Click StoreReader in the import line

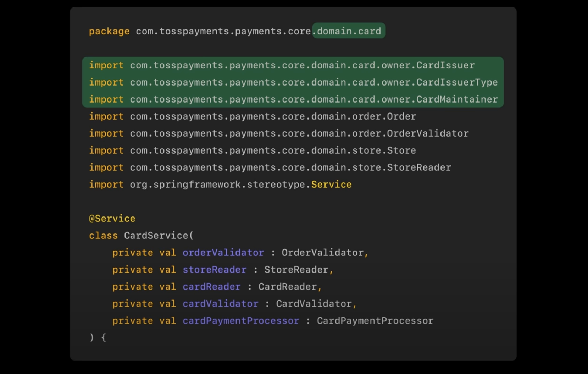pos(419,167)
